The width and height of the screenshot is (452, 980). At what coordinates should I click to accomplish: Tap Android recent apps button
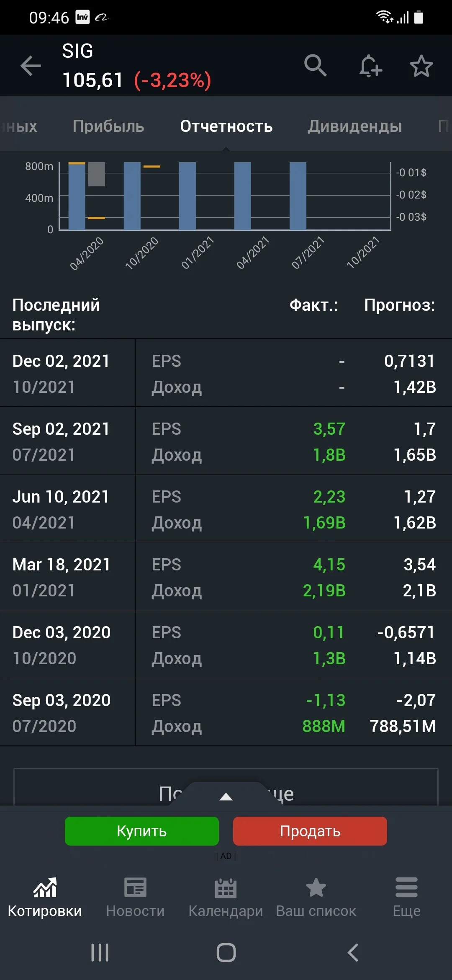(100, 952)
